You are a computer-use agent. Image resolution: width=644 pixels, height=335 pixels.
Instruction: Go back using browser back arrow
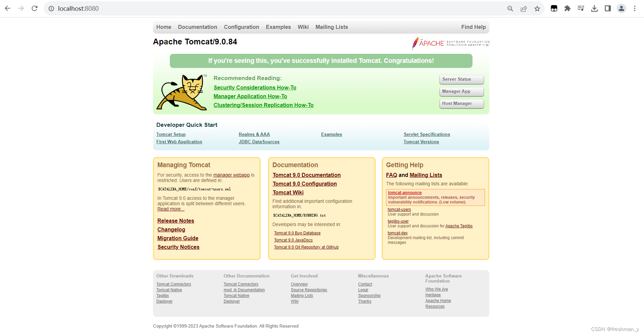point(8,8)
